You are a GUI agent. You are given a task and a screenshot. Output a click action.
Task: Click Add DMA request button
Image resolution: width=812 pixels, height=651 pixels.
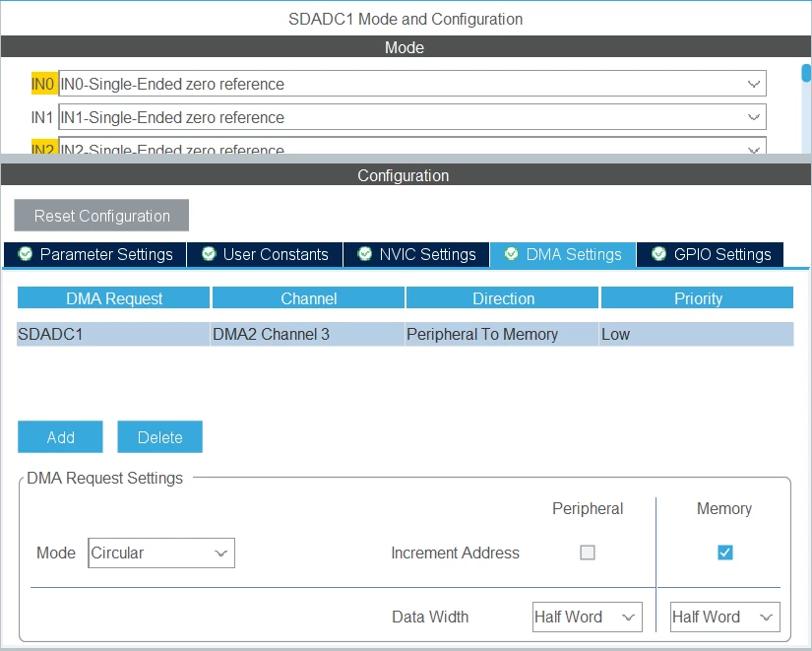pos(61,437)
